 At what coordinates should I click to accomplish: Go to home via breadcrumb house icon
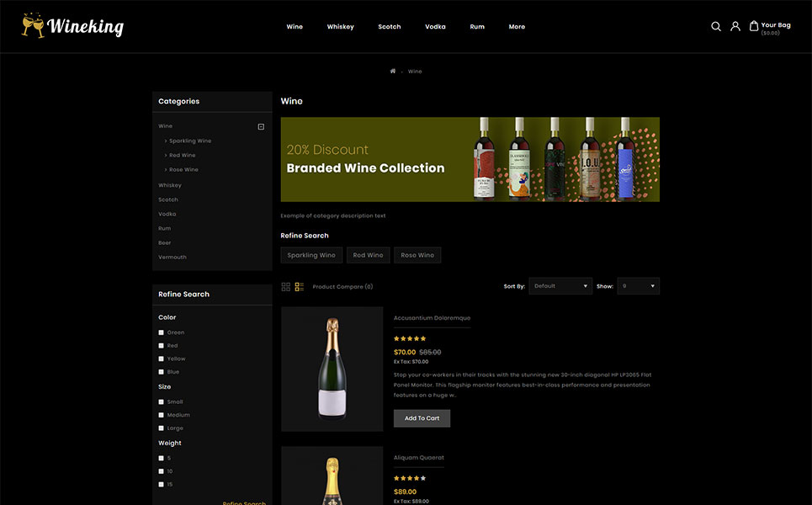(392, 71)
